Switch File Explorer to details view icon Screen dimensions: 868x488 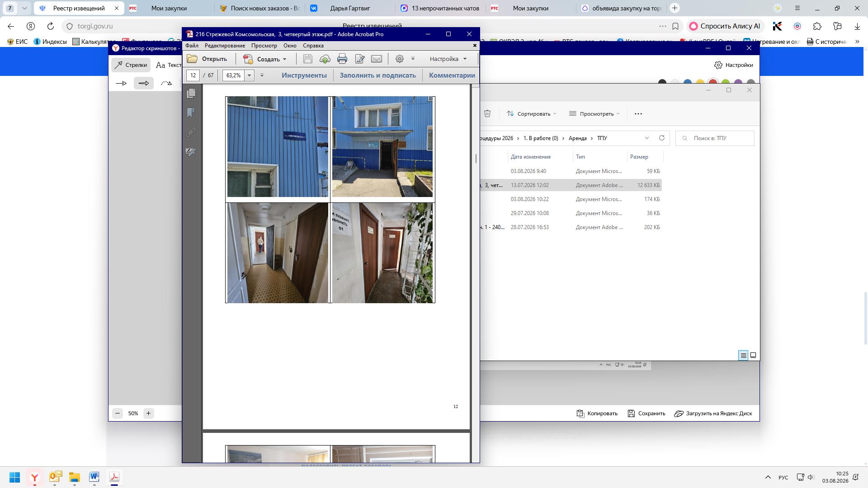(x=743, y=355)
